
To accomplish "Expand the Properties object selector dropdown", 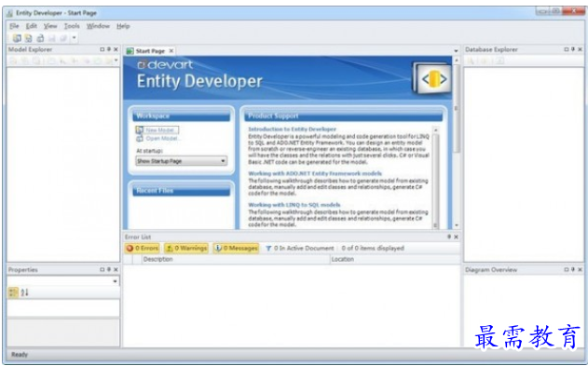I will [x=63, y=281].
